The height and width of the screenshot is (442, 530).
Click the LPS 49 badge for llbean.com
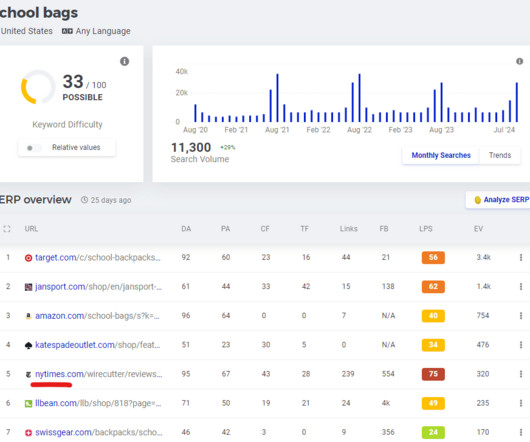(x=433, y=403)
